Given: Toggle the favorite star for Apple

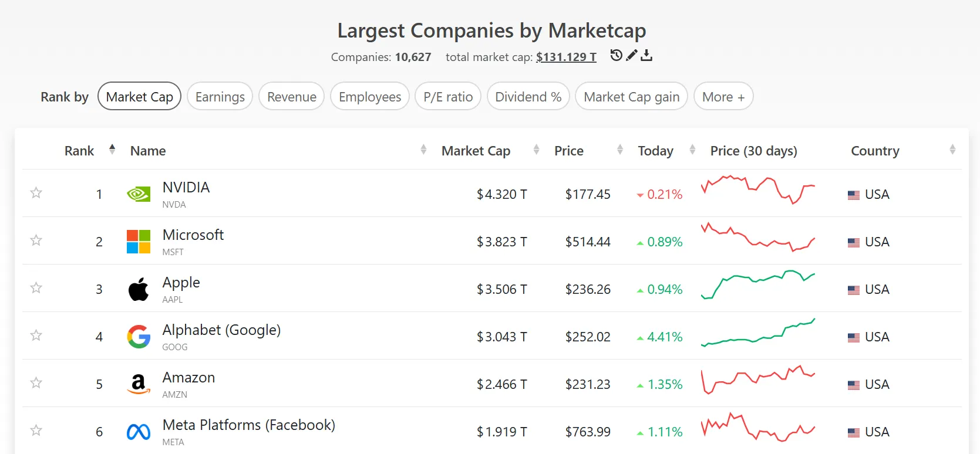Looking at the screenshot, I should coord(36,287).
